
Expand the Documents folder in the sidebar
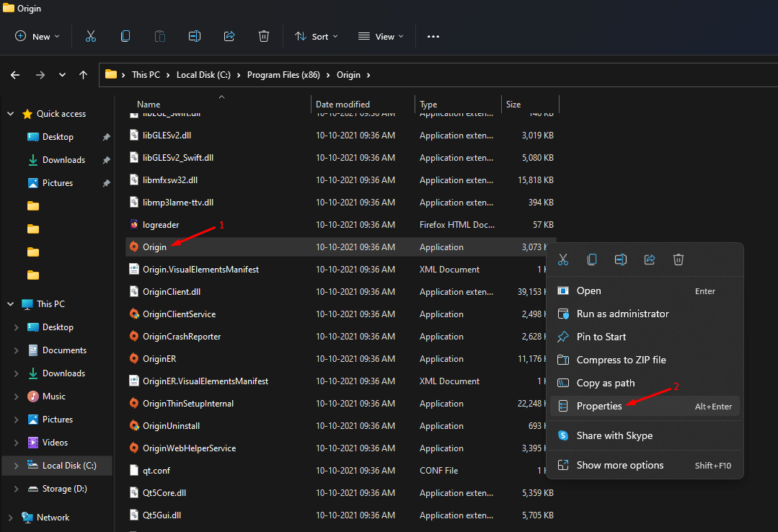(x=16, y=350)
